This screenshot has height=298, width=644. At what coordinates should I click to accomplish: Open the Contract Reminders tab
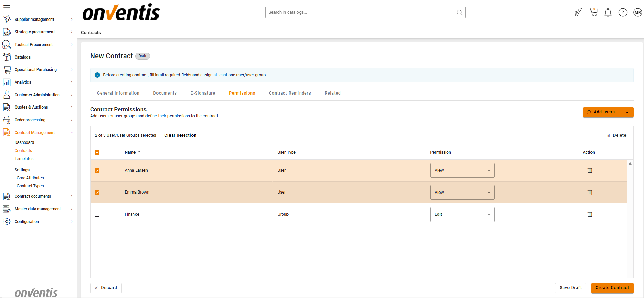(290, 93)
